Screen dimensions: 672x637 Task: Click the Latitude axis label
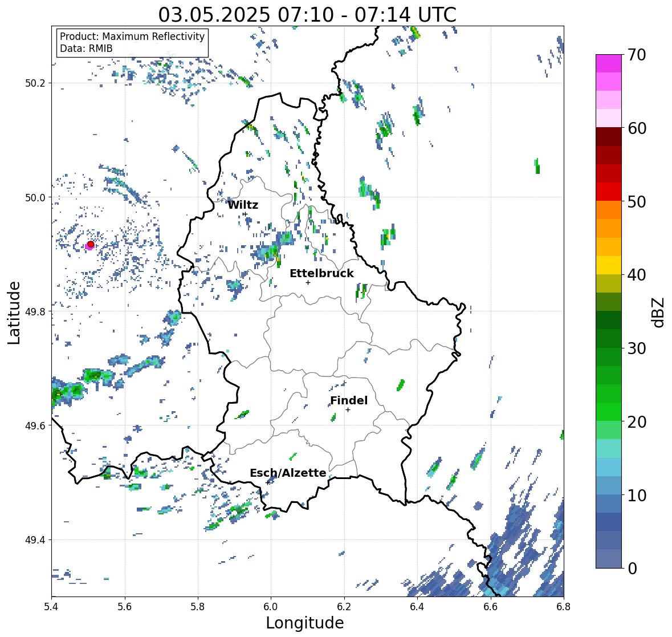pyautogui.click(x=14, y=313)
